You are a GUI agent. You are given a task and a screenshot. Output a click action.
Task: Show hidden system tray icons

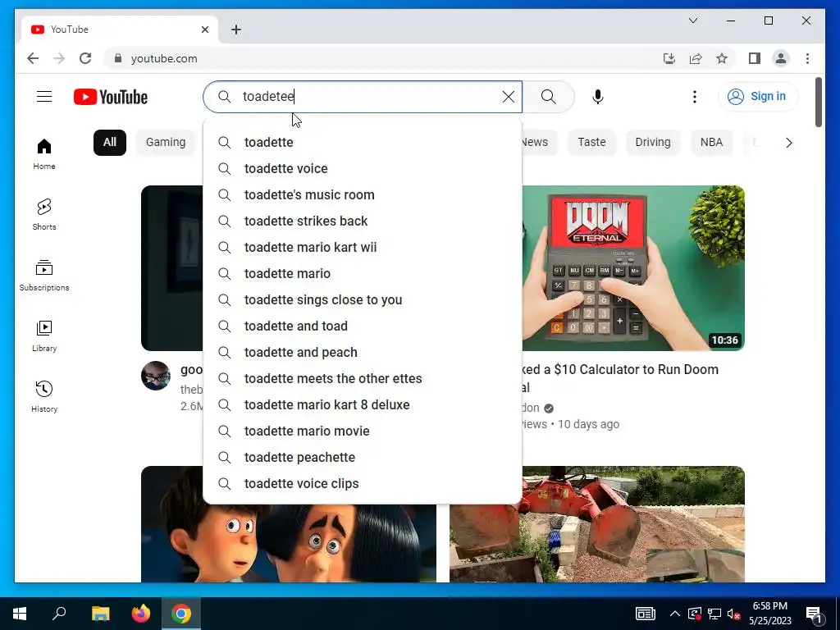(x=675, y=614)
